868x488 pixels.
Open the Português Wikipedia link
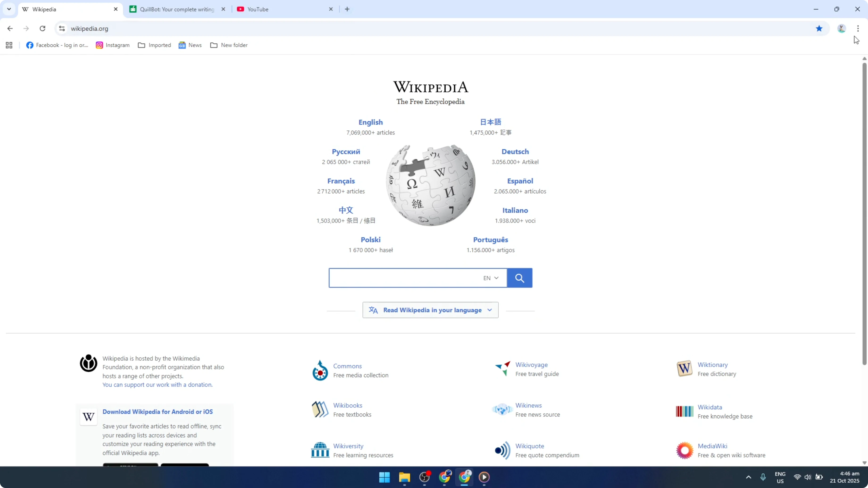tap(490, 240)
